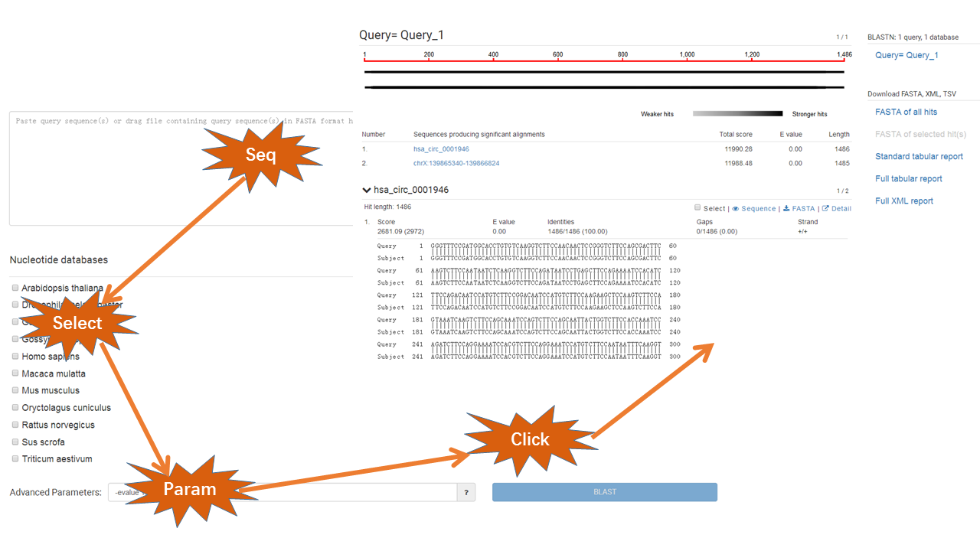Download FASTA of all hits
The height and width of the screenshot is (551, 980).
(x=906, y=112)
